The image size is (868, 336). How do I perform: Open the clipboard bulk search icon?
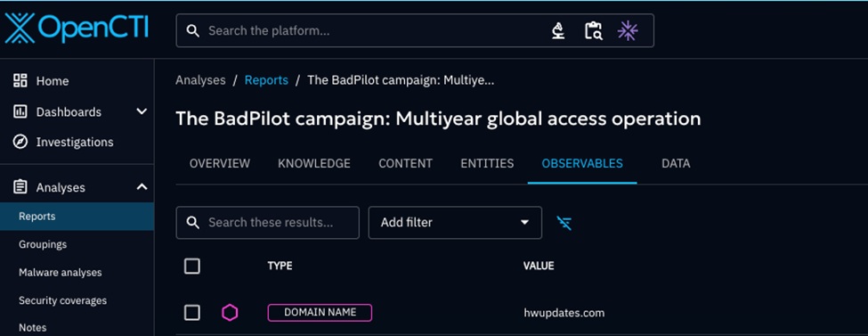pos(594,30)
